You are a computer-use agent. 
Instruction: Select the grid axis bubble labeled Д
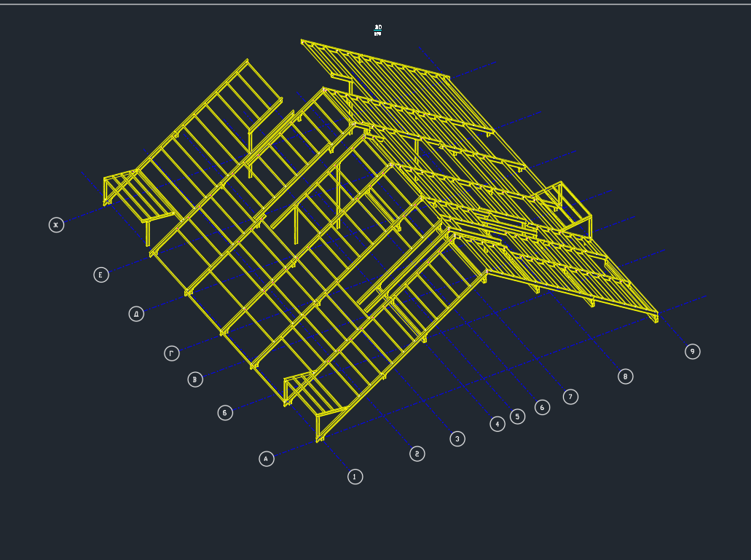pyautogui.click(x=136, y=314)
